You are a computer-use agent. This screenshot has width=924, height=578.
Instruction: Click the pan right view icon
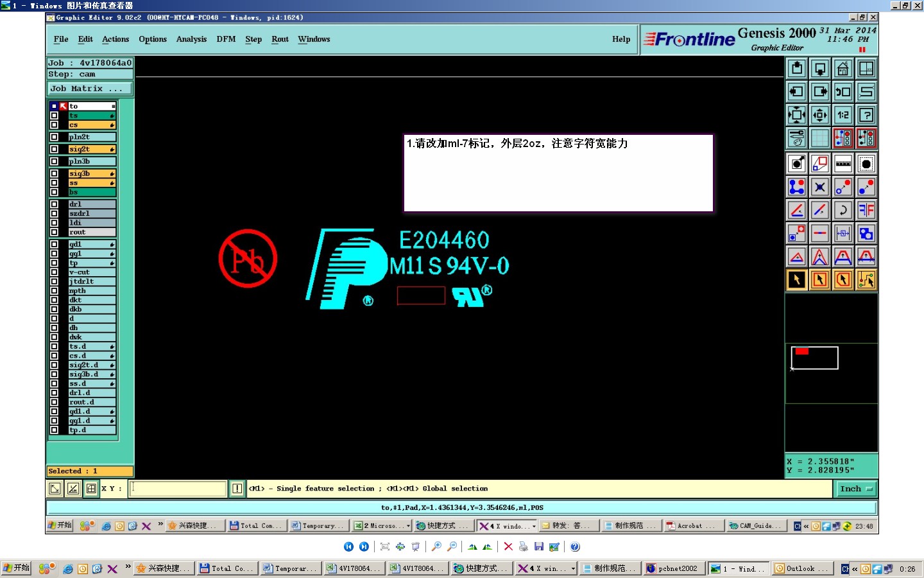point(820,92)
